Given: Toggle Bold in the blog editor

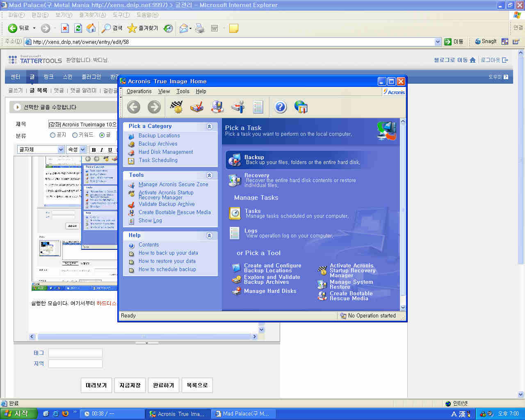Looking at the screenshot, I should coord(94,150).
